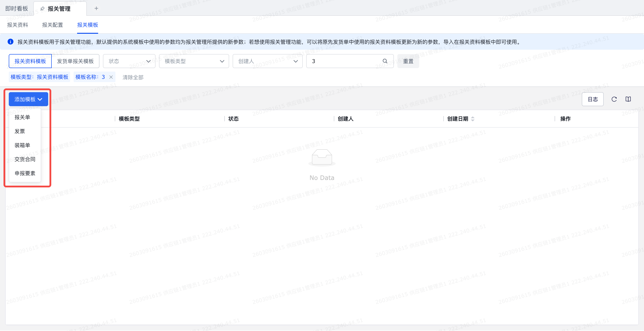The width and height of the screenshot is (644, 331).
Task: Expand the 模板类型 dropdown
Action: pyautogui.click(x=194, y=61)
